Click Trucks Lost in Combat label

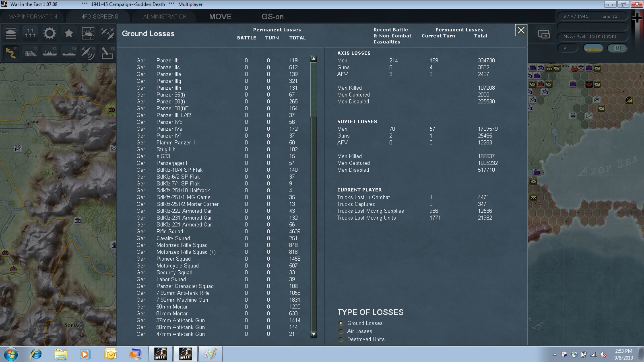(363, 197)
